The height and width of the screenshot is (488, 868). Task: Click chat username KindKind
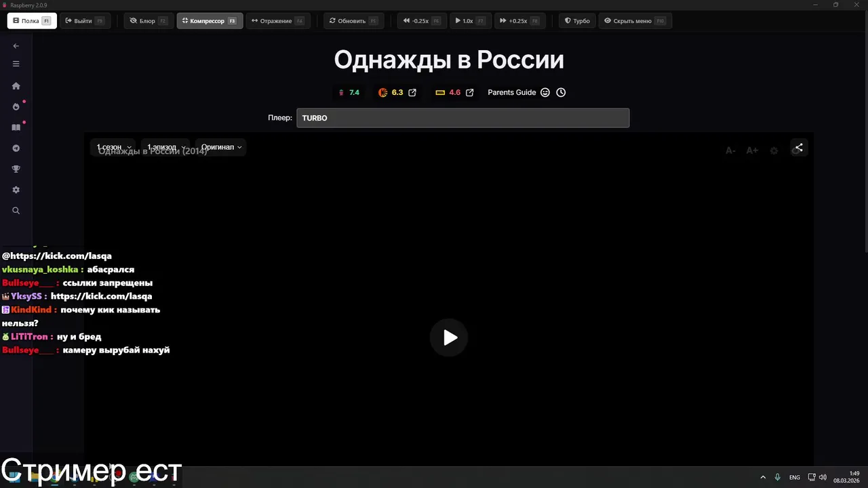click(x=32, y=310)
